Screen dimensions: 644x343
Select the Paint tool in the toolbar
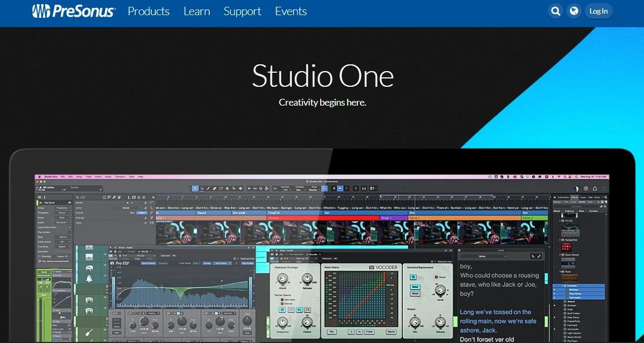pos(221,187)
